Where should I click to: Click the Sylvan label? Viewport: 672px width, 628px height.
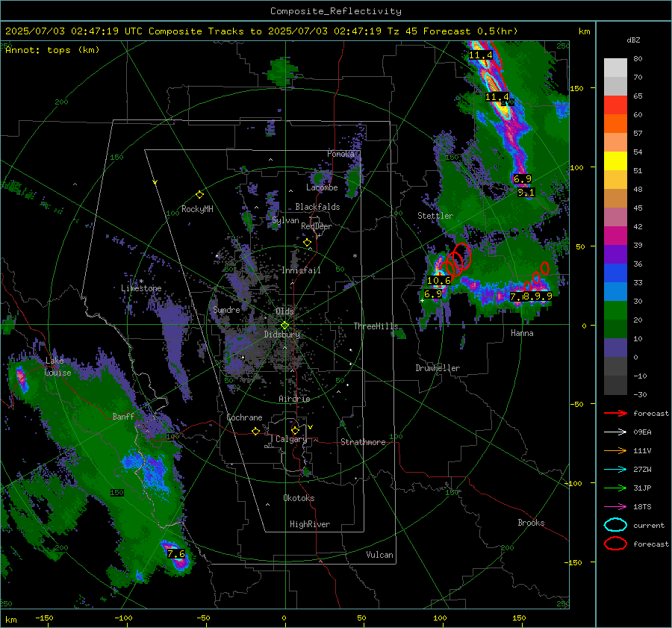(285, 221)
